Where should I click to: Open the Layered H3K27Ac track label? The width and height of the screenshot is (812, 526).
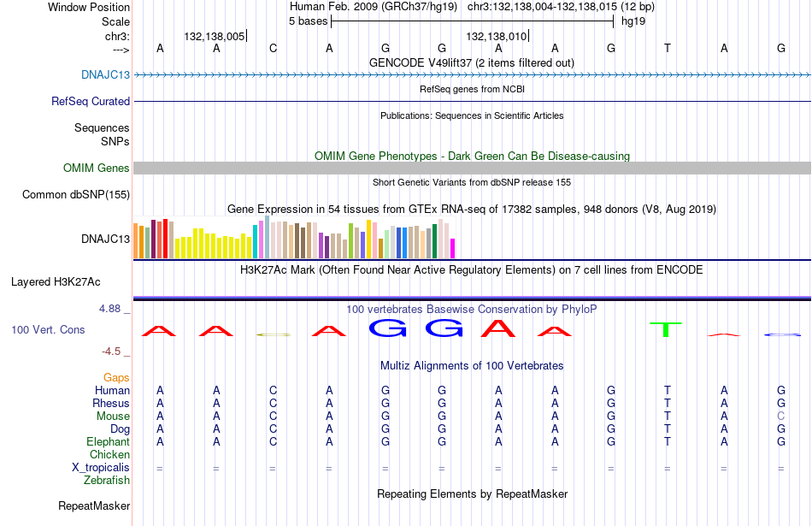56,282
